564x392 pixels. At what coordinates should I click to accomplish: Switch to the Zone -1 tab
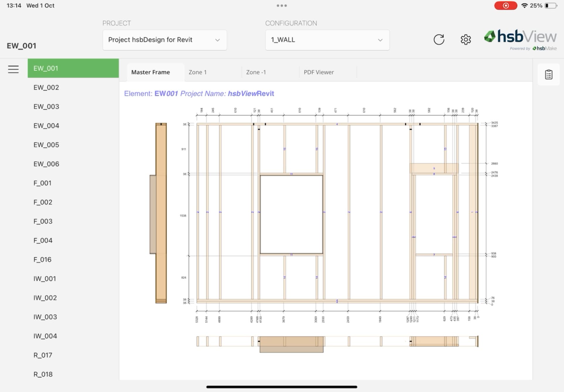click(256, 72)
